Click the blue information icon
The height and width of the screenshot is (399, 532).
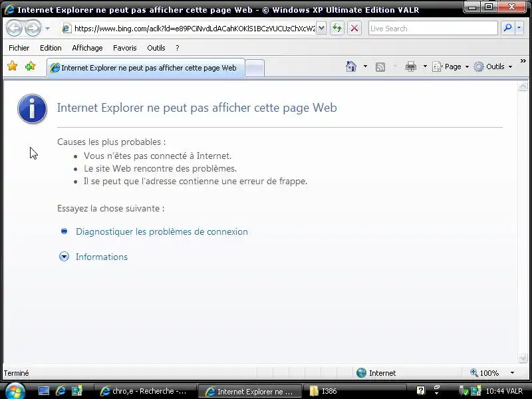tap(32, 108)
